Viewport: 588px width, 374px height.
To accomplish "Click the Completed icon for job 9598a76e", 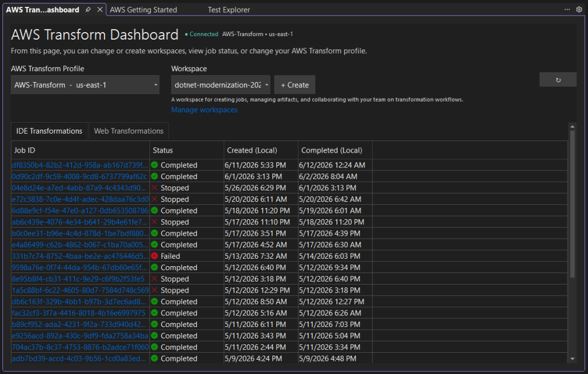I will [x=154, y=267].
